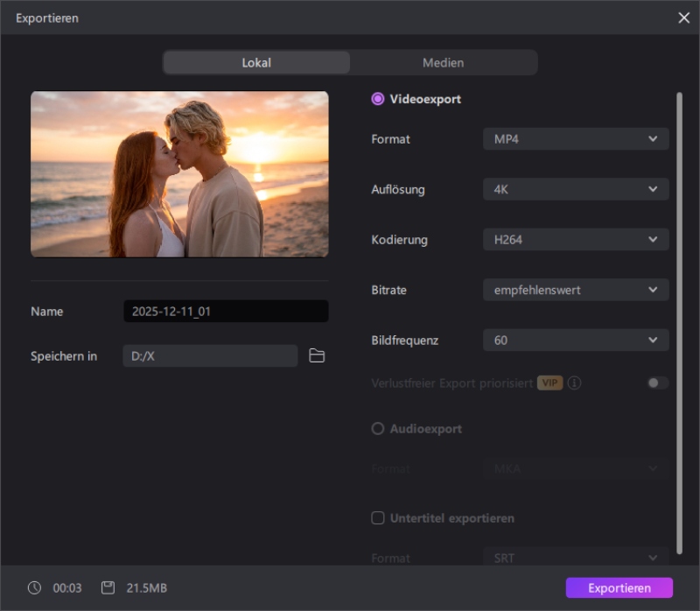The height and width of the screenshot is (611, 700).
Task: Select the Audioexport radio button
Action: 378,429
